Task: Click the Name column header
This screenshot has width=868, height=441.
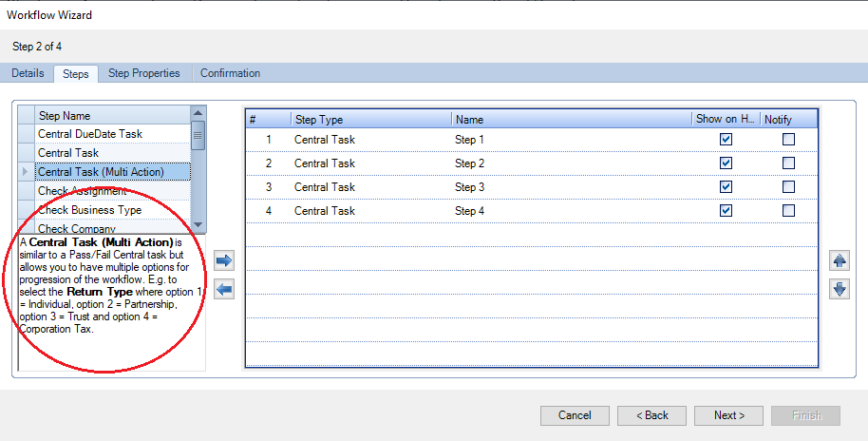Action: 572,119
